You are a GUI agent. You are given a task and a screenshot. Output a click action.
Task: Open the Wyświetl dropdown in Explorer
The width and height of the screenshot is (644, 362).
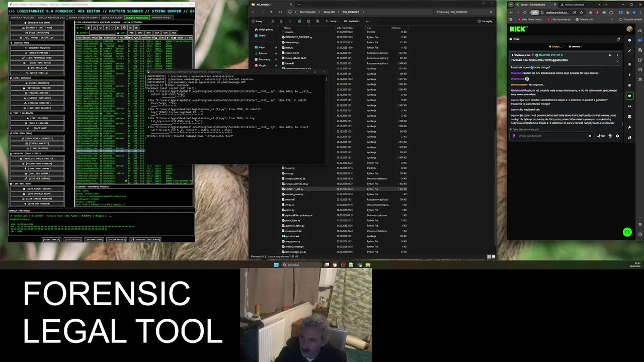click(x=352, y=21)
